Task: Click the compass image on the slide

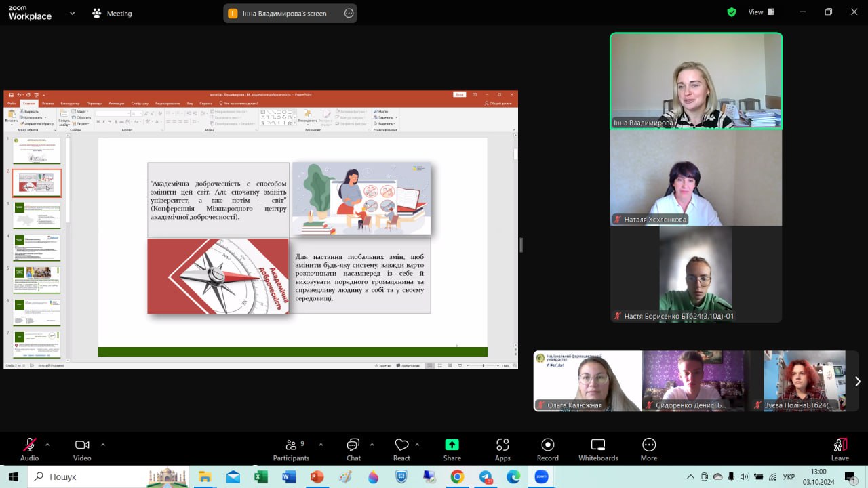Action: tap(218, 277)
